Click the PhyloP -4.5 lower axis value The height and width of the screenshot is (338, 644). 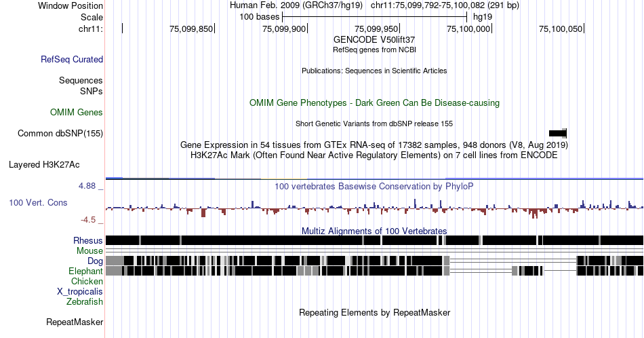coord(88,220)
